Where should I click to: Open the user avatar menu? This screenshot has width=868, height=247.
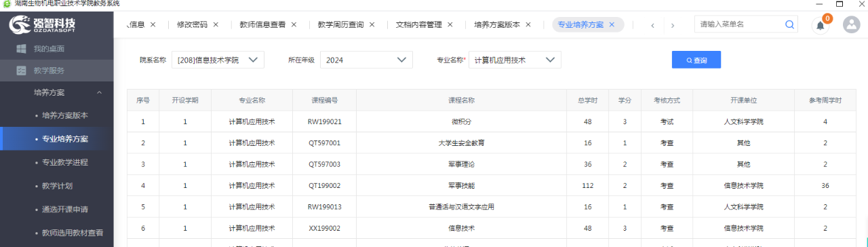tap(851, 25)
